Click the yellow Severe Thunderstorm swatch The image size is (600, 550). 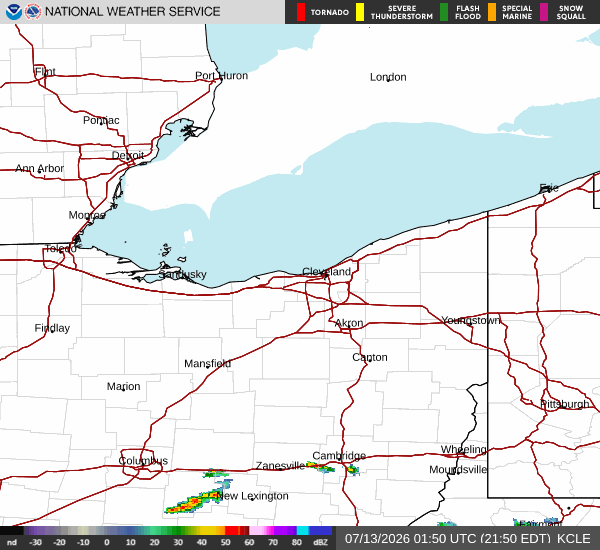click(x=360, y=12)
